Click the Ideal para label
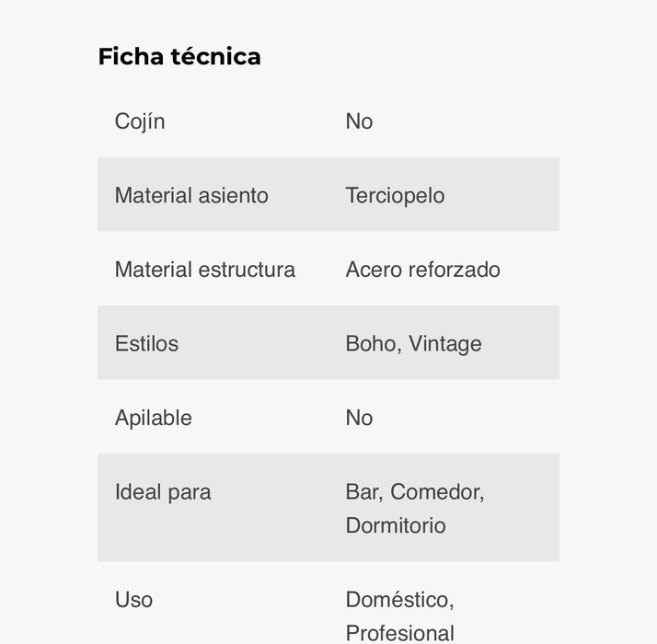The height and width of the screenshot is (644, 657). pyautogui.click(x=163, y=491)
